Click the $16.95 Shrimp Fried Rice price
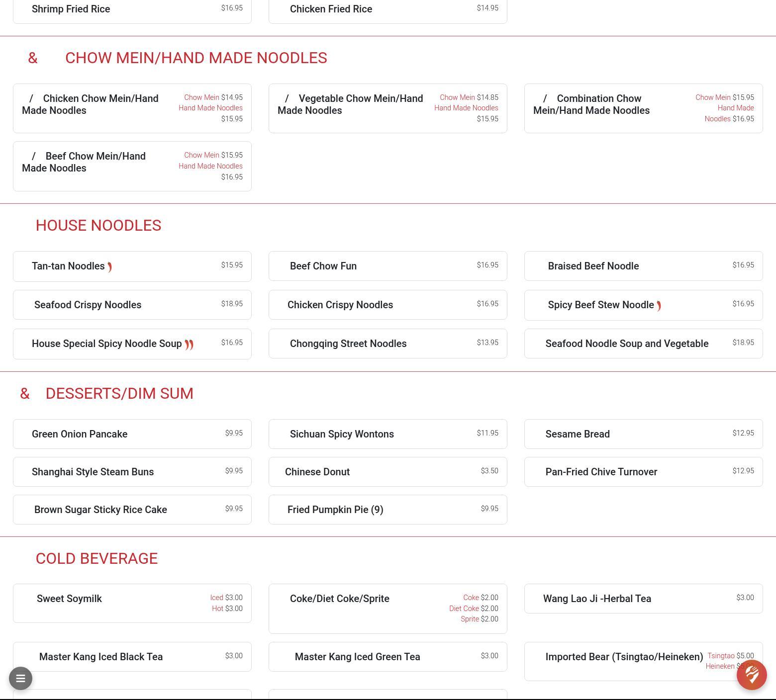This screenshot has height=700, width=776. tap(232, 8)
